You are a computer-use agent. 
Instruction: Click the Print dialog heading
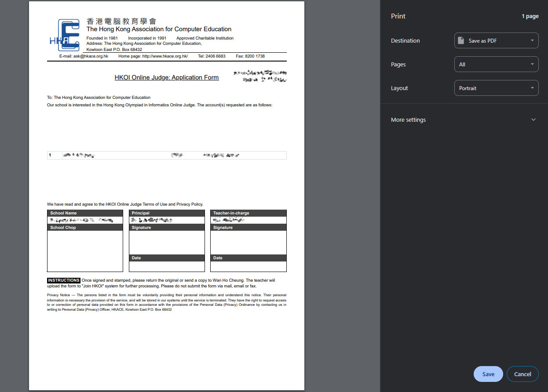tap(398, 16)
